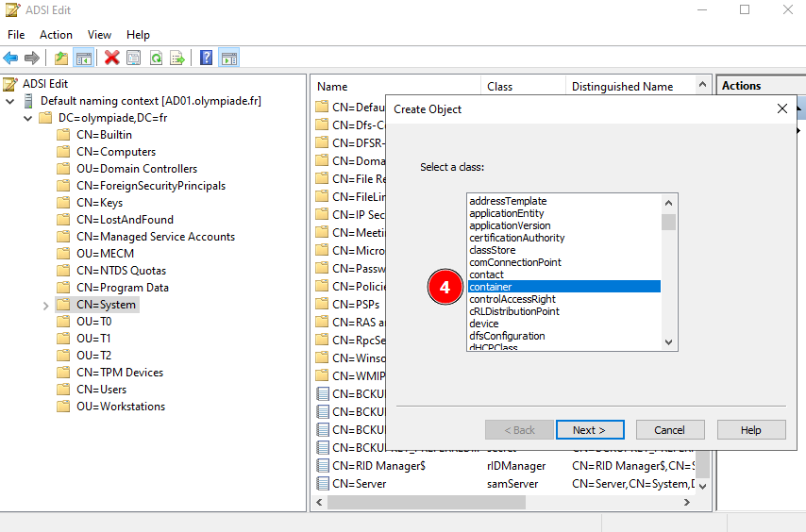
Task: Toggle Show/Hide Action Pane icon
Action: [228, 58]
